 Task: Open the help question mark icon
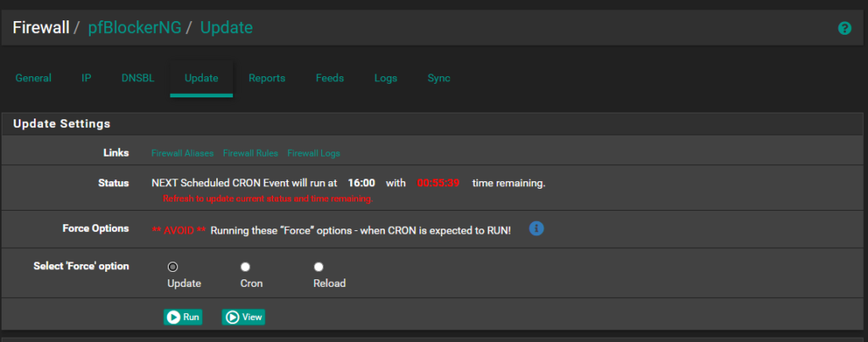point(844,28)
